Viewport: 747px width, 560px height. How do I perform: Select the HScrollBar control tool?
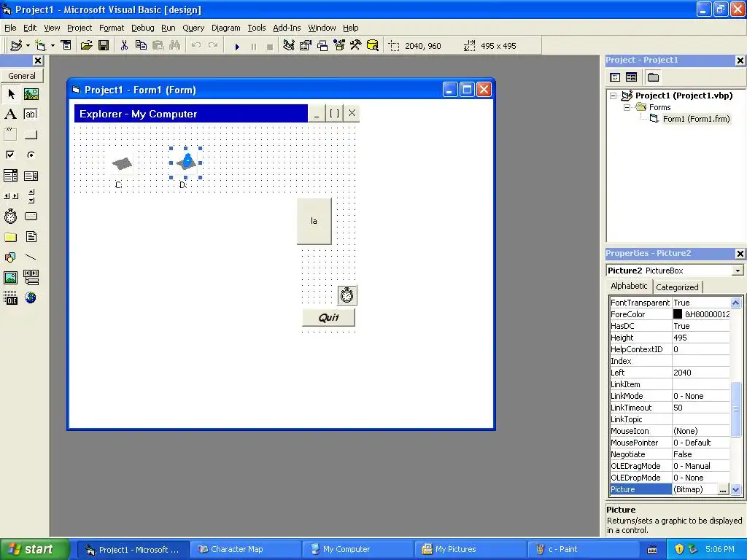tap(10, 195)
